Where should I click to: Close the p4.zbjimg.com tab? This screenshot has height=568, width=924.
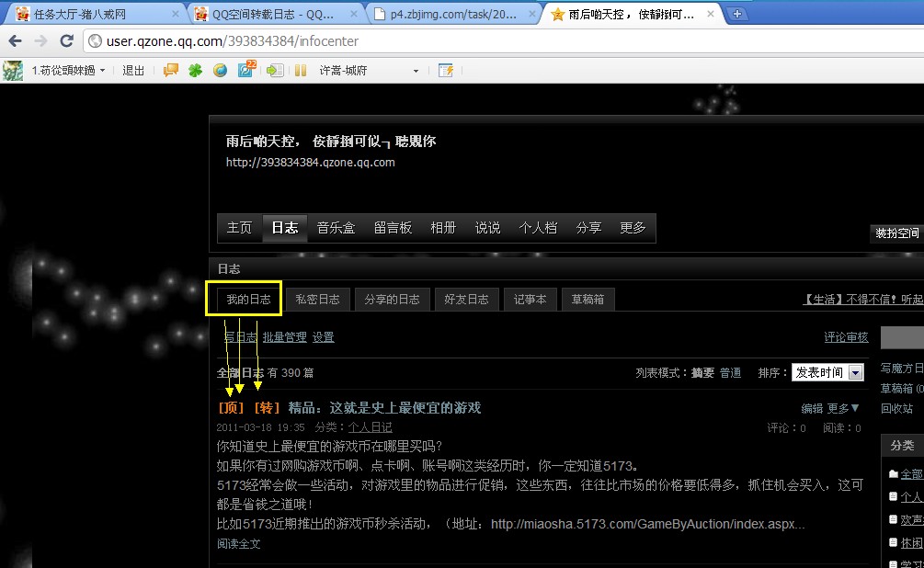click(532, 14)
